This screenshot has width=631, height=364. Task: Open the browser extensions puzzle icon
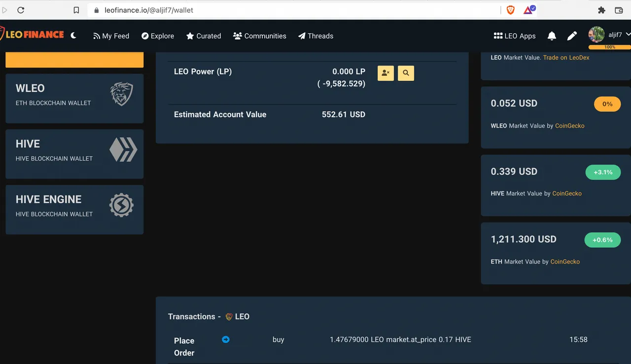tap(601, 10)
